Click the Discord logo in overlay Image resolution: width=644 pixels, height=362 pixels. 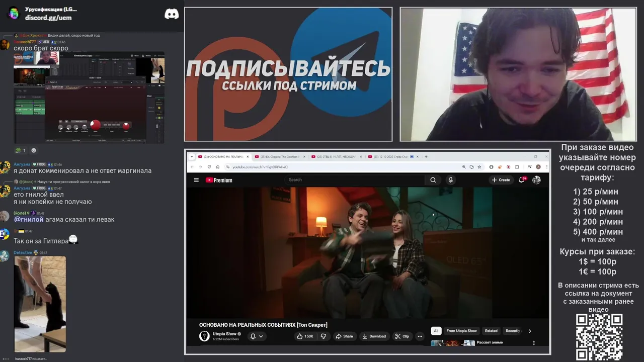click(172, 14)
